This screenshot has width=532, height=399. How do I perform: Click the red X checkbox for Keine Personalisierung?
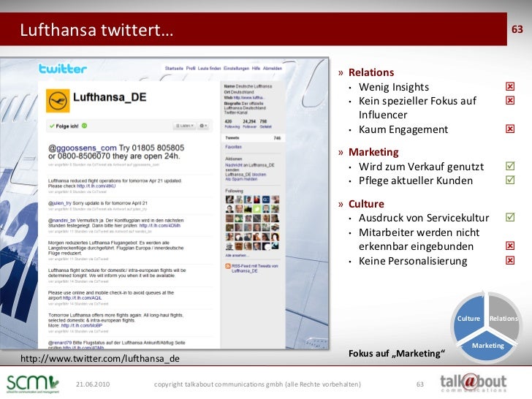(509, 260)
